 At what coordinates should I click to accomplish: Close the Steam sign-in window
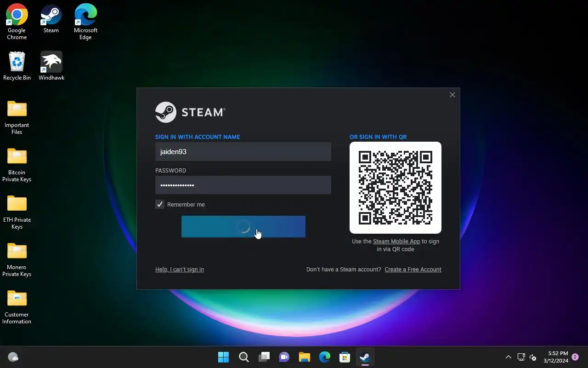452,95
